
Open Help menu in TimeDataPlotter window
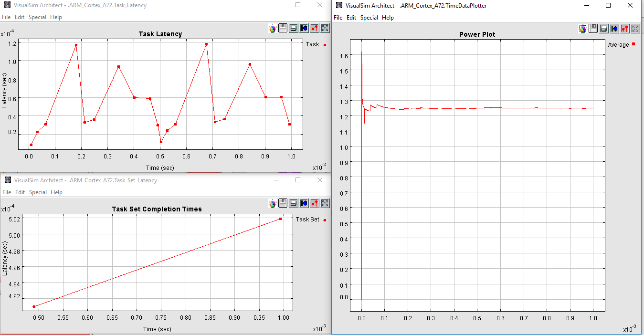tap(388, 18)
